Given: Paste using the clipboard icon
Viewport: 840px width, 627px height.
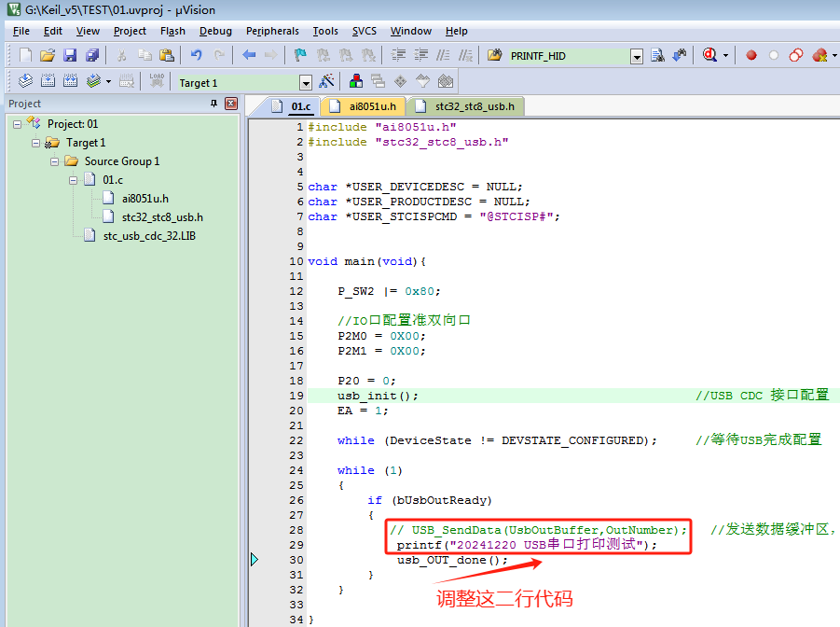Looking at the screenshot, I should coord(167,55).
